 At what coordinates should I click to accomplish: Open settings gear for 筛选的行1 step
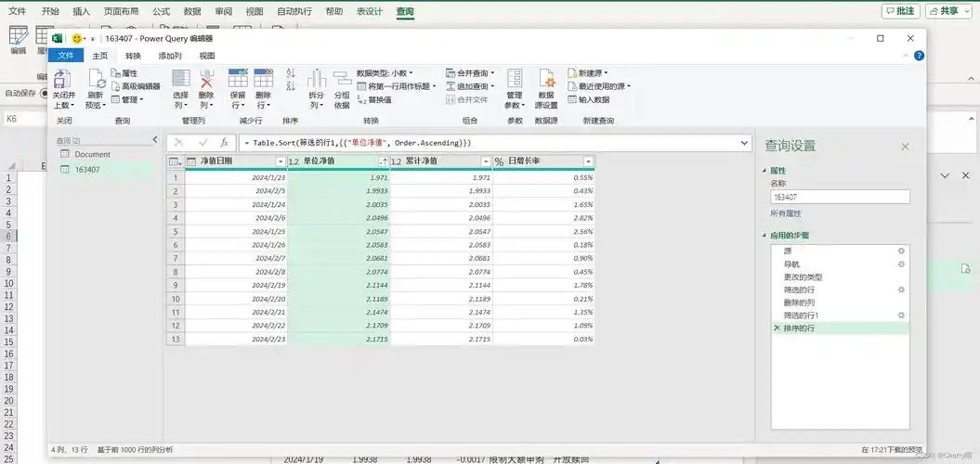(901, 316)
